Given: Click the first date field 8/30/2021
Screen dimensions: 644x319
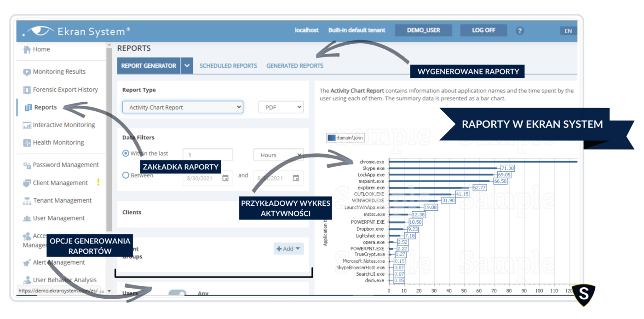Looking at the screenshot, I should pyautogui.click(x=208, y=178).
